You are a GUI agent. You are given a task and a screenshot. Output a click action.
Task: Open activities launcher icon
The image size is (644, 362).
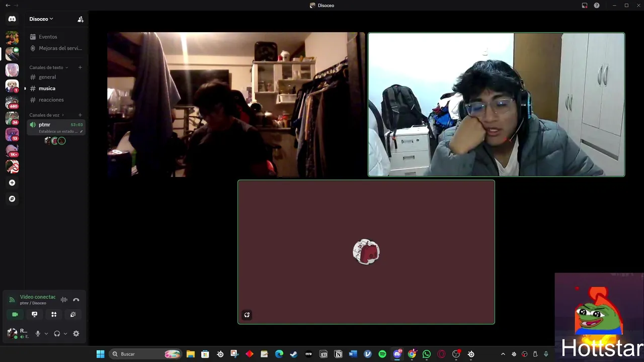click(54, 314)
